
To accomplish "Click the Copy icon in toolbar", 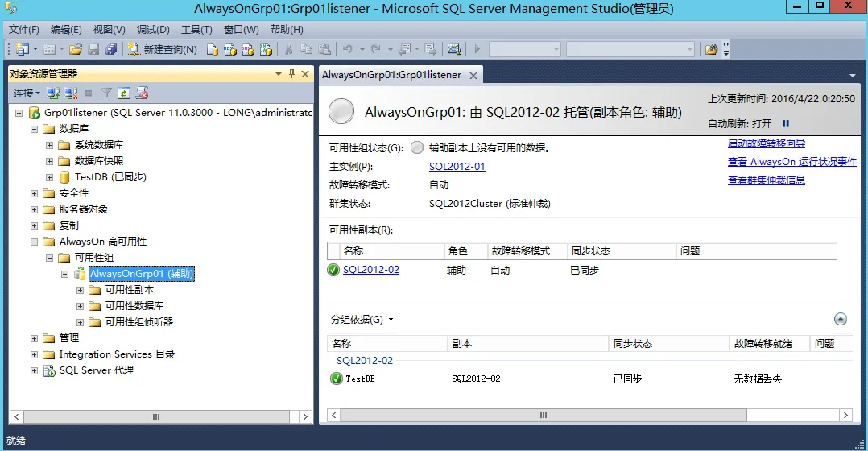I will [307, 49].
